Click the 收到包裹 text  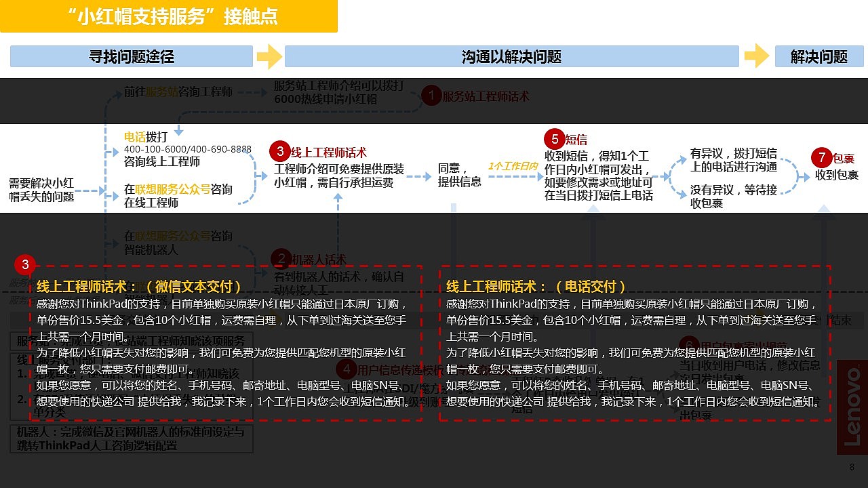(x=837, y=176)
